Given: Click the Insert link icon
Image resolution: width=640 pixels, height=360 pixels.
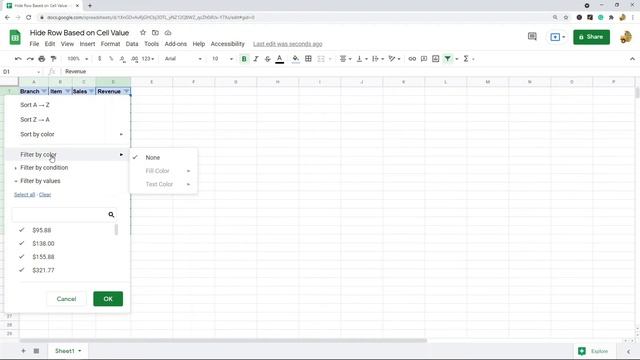Looking at the screenshot, I should pyautogui.click(x=412, y=59).
